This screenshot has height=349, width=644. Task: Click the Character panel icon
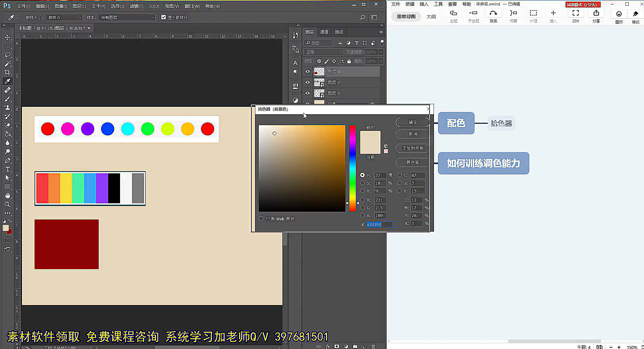[296, 63]
